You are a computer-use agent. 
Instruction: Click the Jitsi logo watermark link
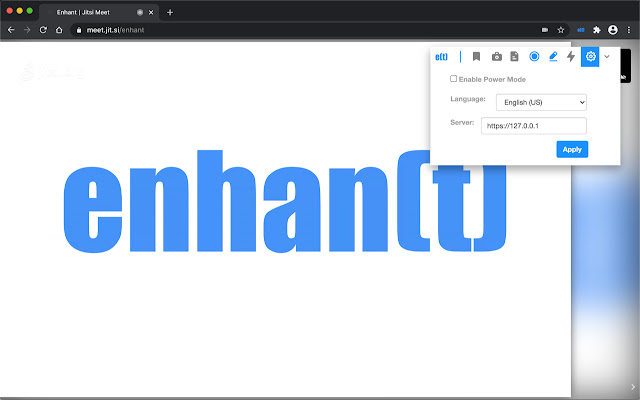[51, 72]
